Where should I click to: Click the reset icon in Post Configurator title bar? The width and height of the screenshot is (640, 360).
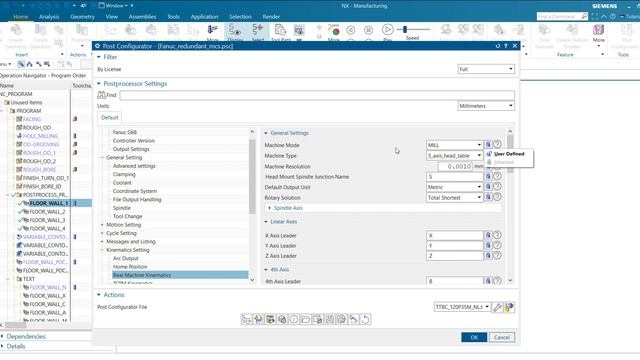tap(498, 46)
